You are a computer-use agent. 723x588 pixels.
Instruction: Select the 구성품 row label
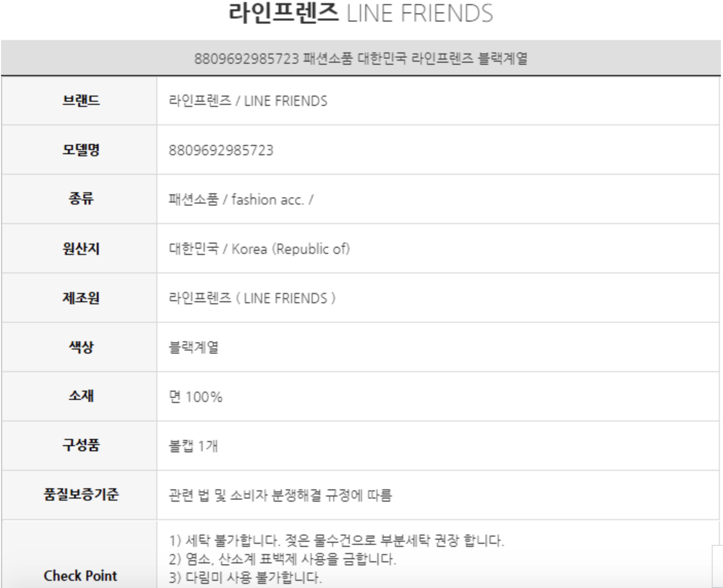pos(81,445)
